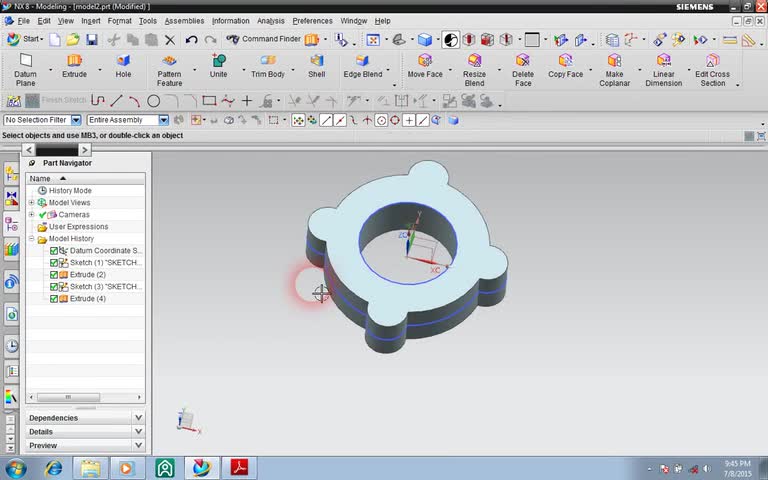Uncheck the Extrude (2) feature checkbox

click(54, 275)
